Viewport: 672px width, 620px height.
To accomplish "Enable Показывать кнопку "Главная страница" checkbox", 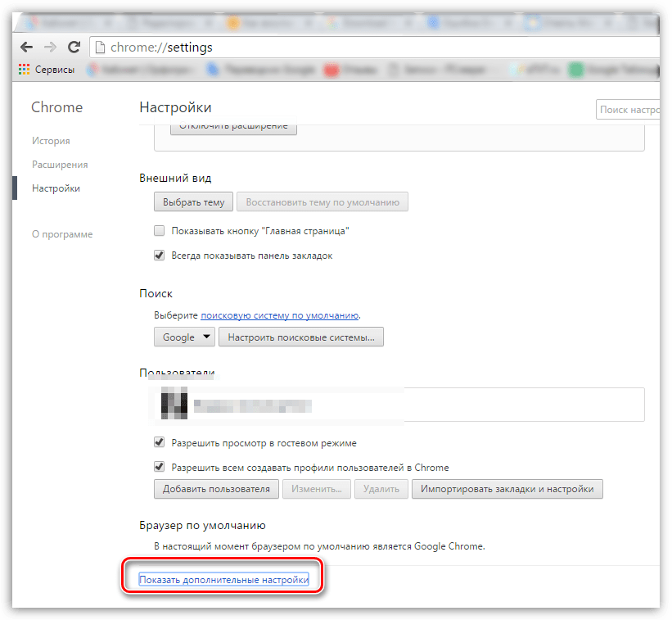I will click(159, 231).
